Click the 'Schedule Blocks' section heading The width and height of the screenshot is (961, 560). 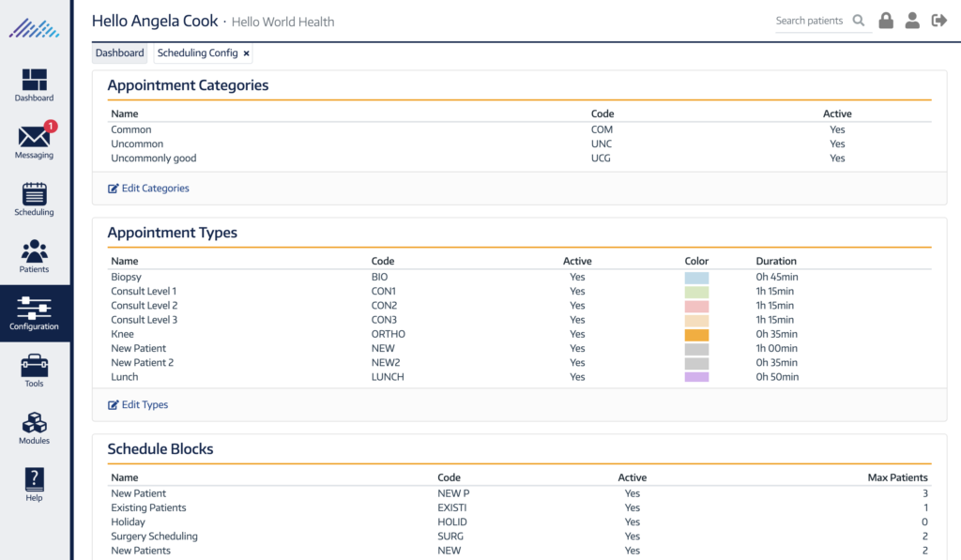point(160,449)
